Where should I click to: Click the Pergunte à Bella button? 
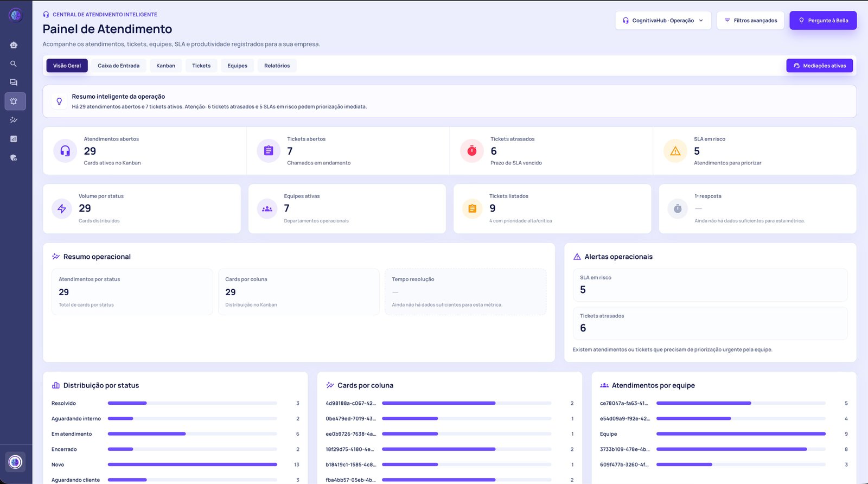823,21
